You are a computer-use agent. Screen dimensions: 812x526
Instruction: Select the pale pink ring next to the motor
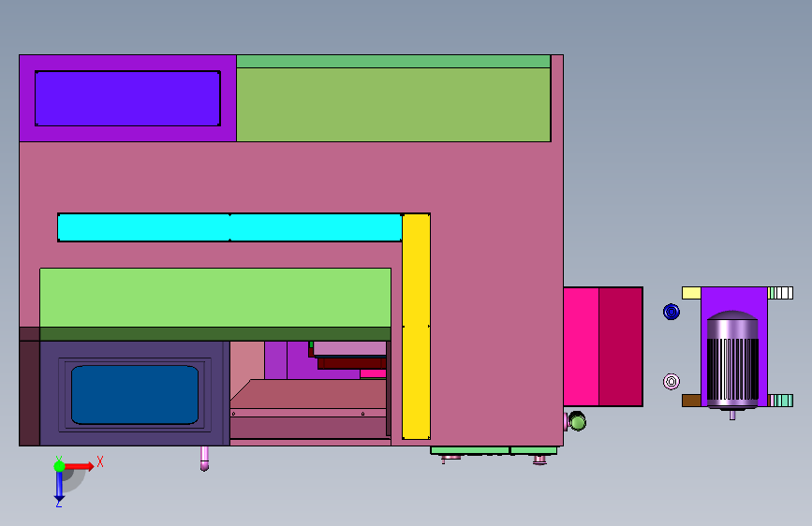(x=672, y=382)
